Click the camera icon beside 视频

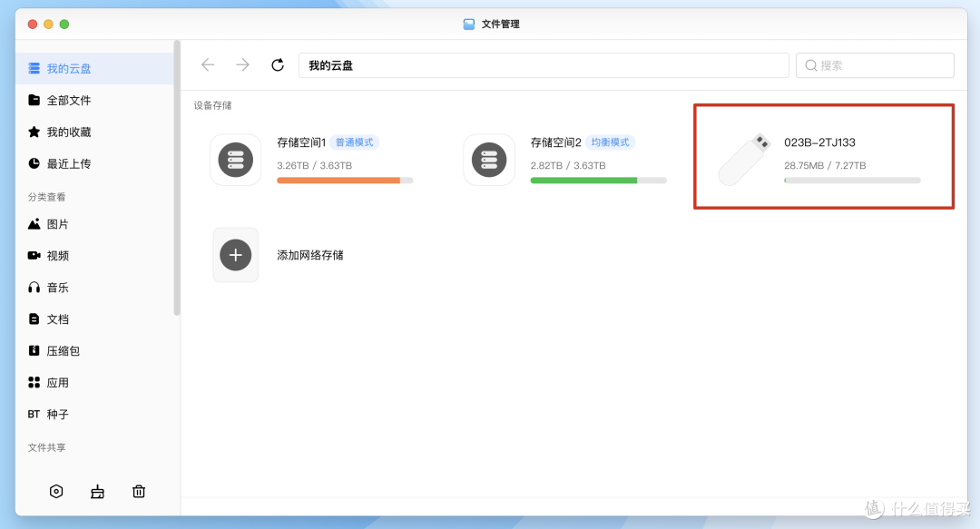[x=34, y=255]
